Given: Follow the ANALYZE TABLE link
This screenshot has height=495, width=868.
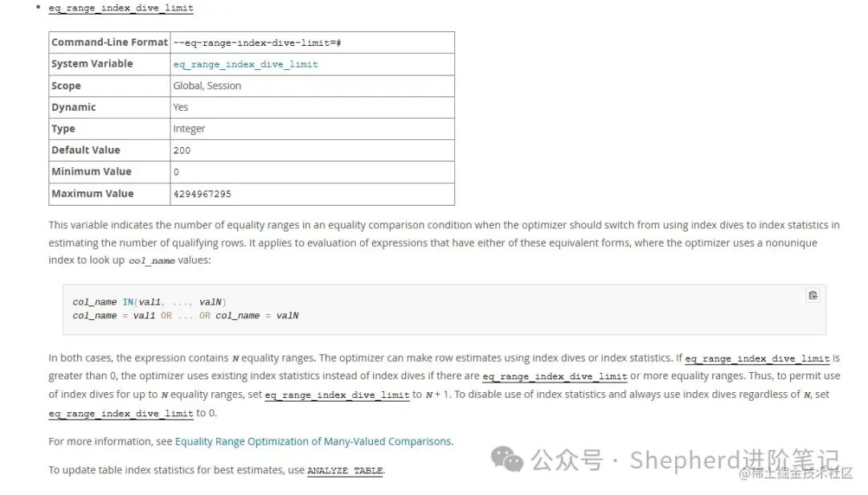Looking at the screenshot, I should click(345, 470).
